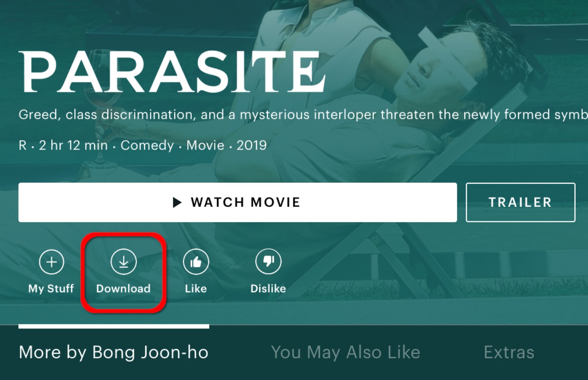
Task: Expand the truncated movie description text
Action: click(303, 115)
